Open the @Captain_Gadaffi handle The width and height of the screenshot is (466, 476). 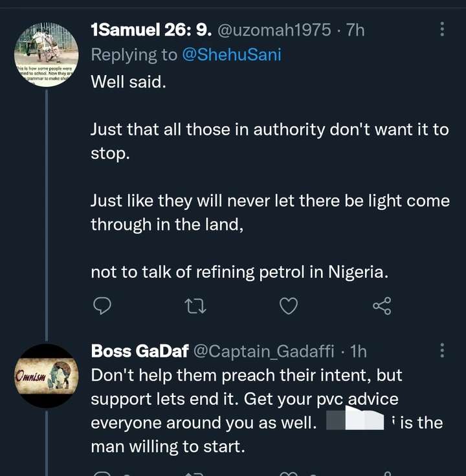[x=264, y=351]
